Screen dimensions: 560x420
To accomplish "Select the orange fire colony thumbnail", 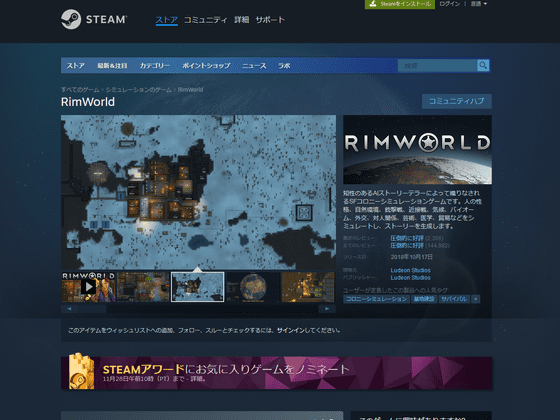I will [308, 287].
